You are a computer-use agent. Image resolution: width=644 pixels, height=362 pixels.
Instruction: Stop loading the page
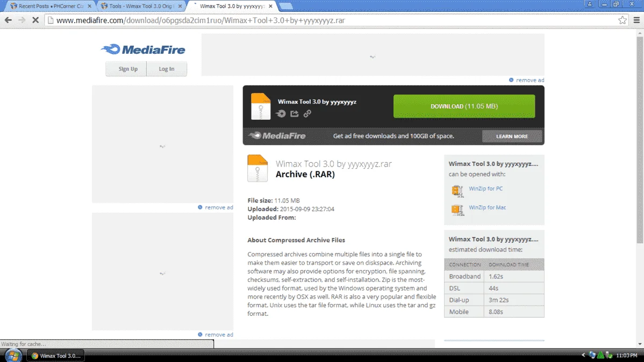click(35, 20)
